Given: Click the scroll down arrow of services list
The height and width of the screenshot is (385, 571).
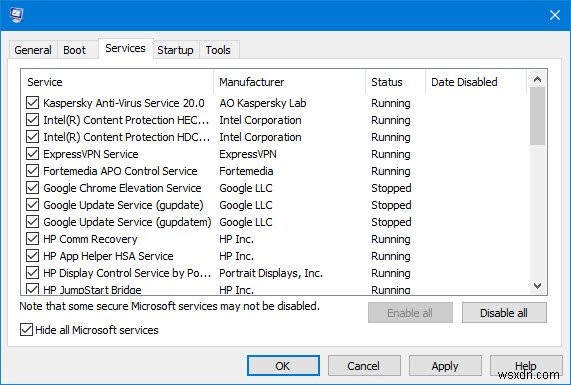Looking at the screenshot, I should [x=537, y=286].
